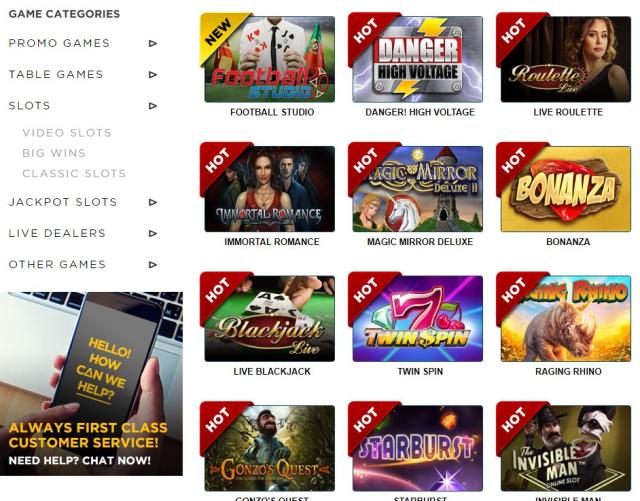This screenshot has width=640, height=501.
Task: Open the Starburst game thumbnail
Action: click(418, 448)
